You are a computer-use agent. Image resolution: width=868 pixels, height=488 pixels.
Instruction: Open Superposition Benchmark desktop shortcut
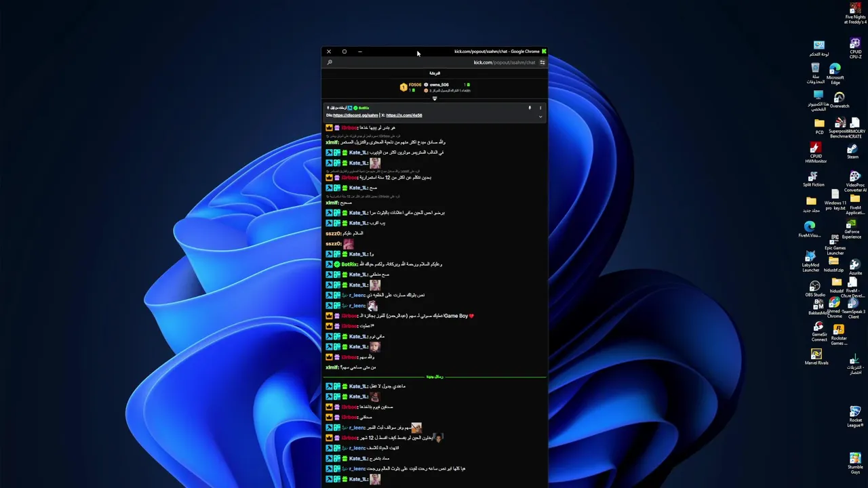pyautogui.click(x=840, y=127)
